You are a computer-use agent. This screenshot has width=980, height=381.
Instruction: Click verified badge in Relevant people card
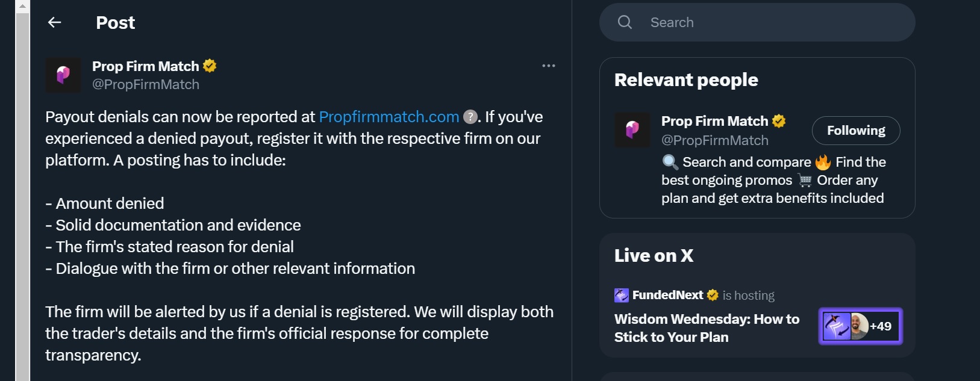(779, 121)
